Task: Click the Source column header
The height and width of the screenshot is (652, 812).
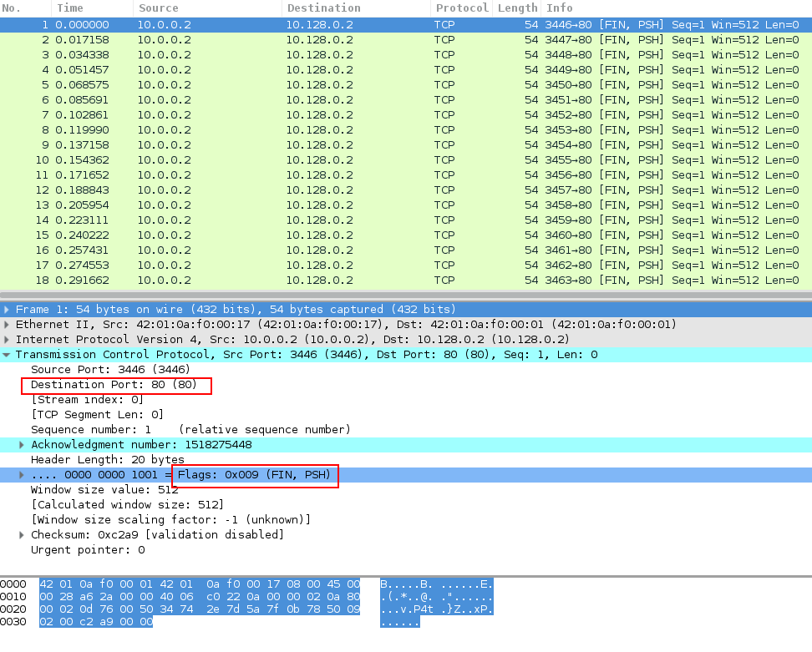Action: pyautogui.click(x=208, y=8)
